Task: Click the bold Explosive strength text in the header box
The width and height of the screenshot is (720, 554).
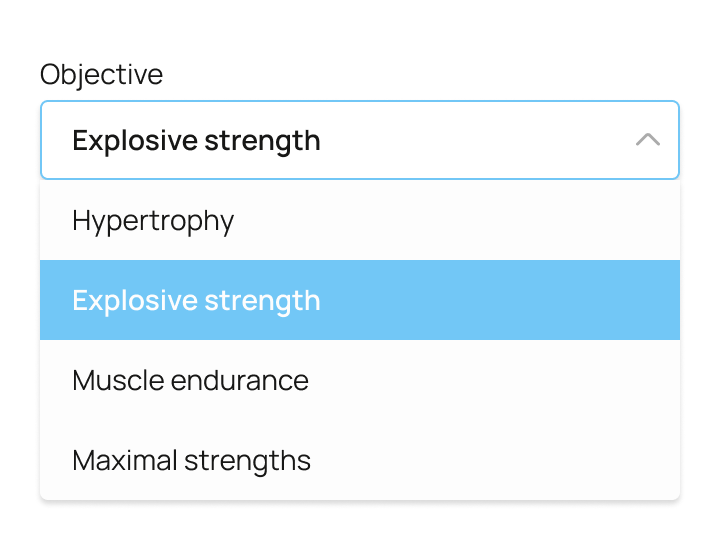Action: click(196, 140)
